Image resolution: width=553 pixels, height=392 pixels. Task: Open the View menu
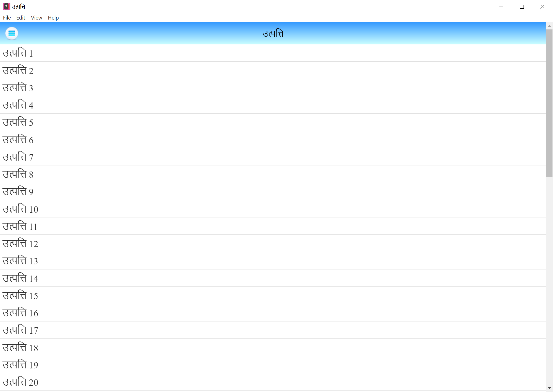(x=36, y=18)
